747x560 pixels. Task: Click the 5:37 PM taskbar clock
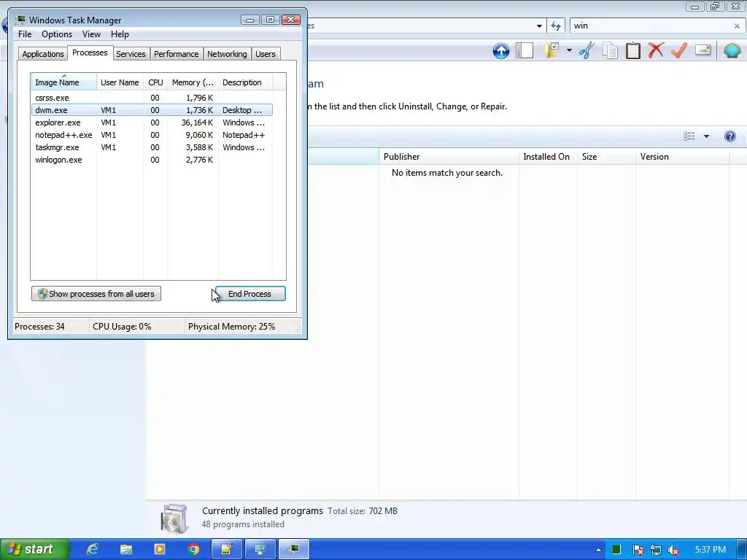(x=711, y=550)
